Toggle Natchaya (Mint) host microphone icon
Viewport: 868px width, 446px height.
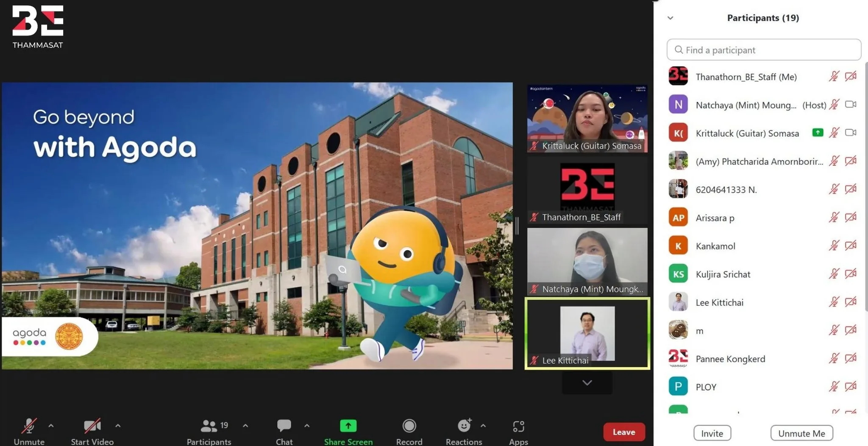(x=834, y=104)
